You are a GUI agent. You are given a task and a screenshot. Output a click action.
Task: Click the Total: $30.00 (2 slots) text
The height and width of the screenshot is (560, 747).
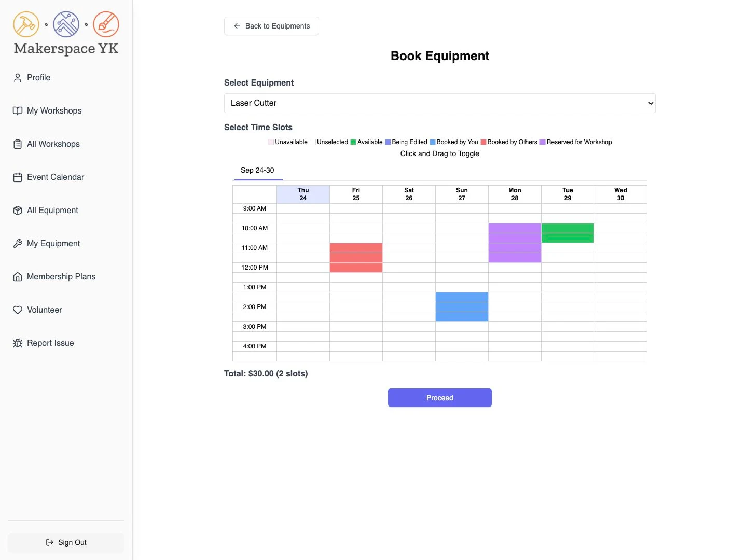[x=266, y=374]
